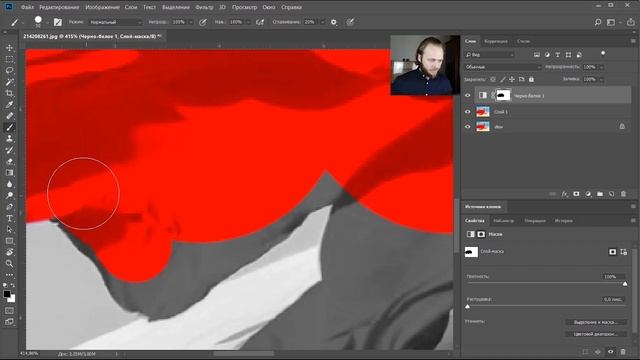The height and width of the screenshot is (360, 640).
Task: Select the Move tool
Action: click(9, 48)
